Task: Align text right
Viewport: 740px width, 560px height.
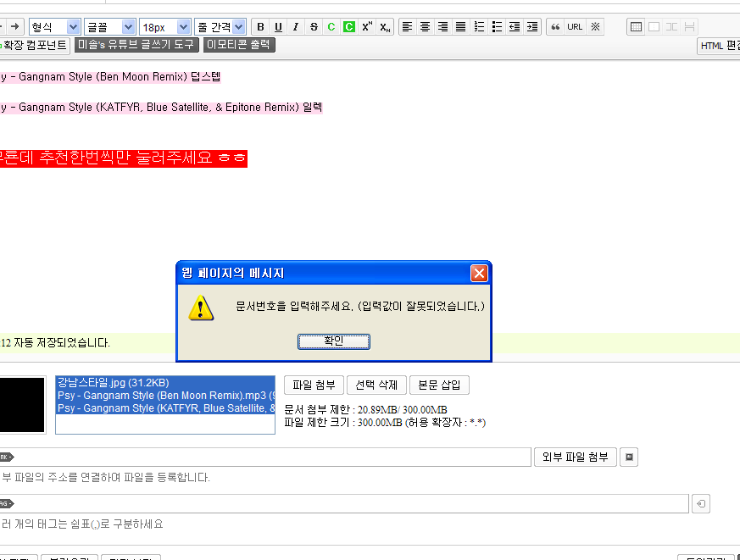Action: 442,27
